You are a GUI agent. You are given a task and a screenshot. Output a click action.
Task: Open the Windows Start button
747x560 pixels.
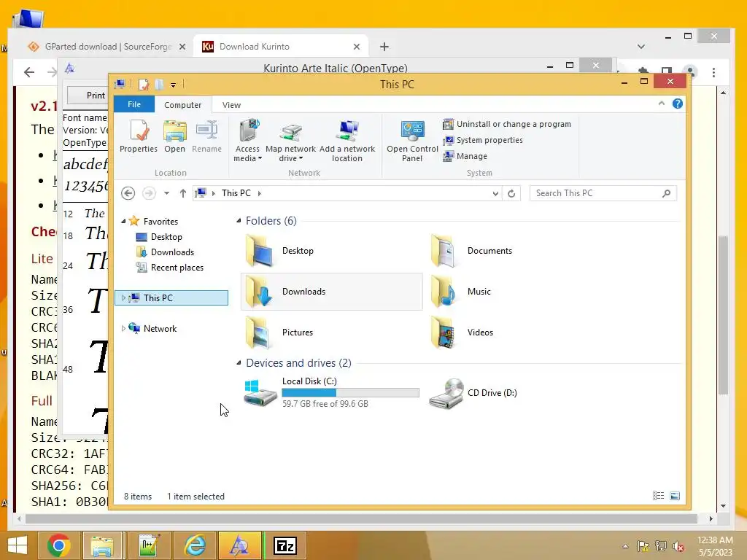coord(18,545)
